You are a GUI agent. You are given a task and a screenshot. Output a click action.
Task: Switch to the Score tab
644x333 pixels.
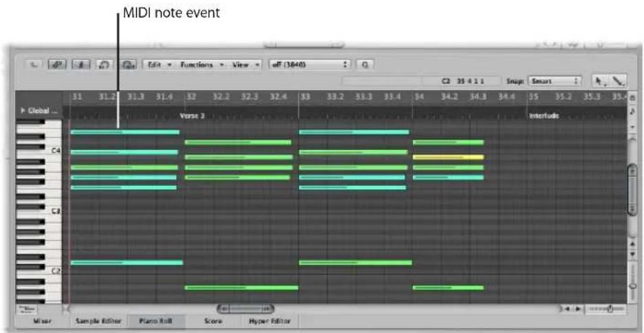[x=213, y=321]
